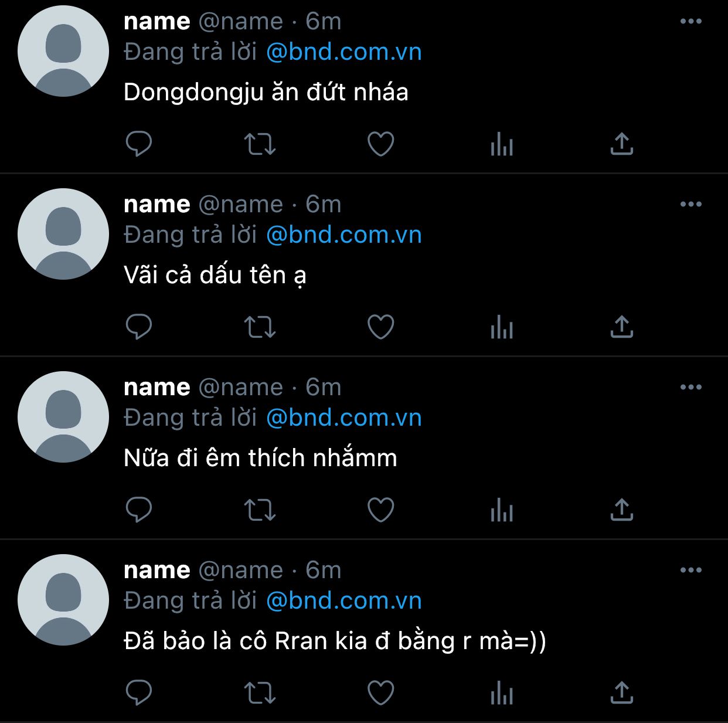
Task: Reply to the "Nữa đi êm thích nhắmm" tweet
Action: pos(139,510)
